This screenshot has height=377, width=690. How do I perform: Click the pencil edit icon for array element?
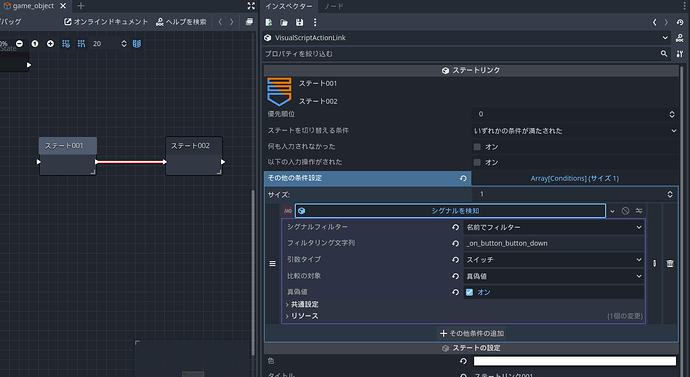tap(654, 264)
